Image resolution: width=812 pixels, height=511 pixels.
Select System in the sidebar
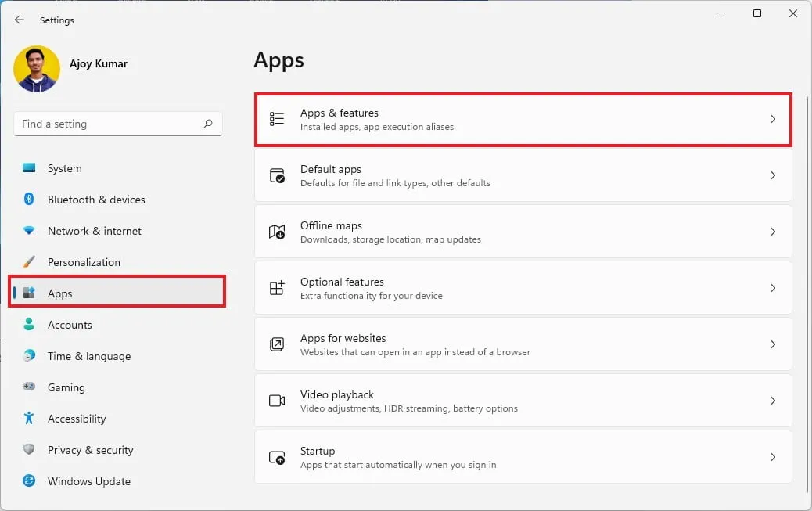[64, 168]
